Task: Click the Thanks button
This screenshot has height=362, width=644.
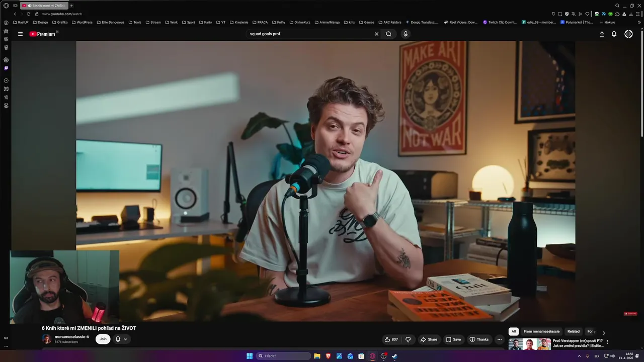Action: click(479, 339)
